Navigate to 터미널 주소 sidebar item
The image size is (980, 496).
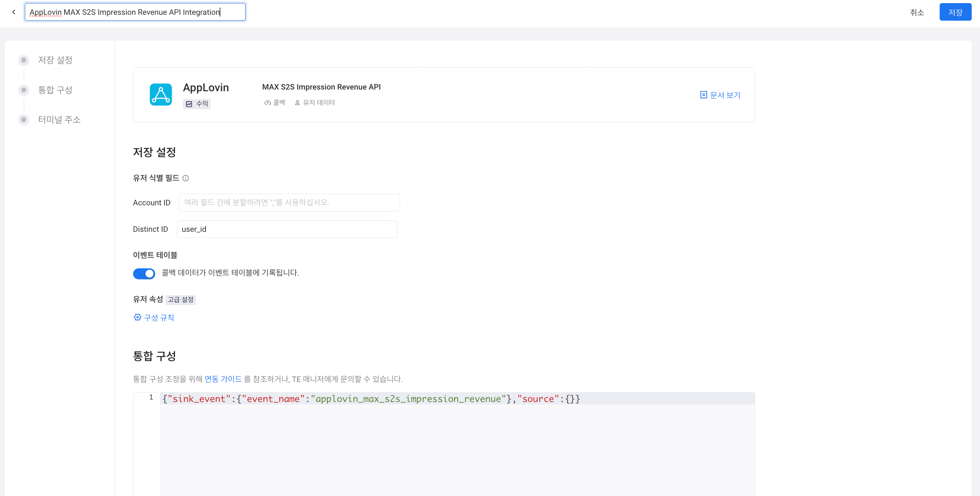click(x=59, y=119)
